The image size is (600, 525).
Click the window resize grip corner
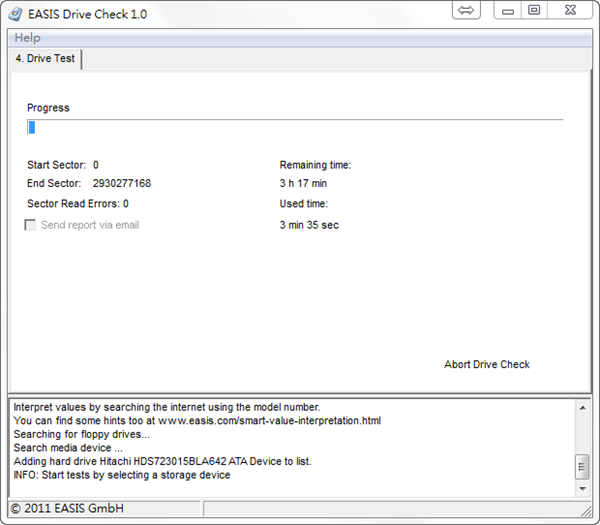[586, 511]
